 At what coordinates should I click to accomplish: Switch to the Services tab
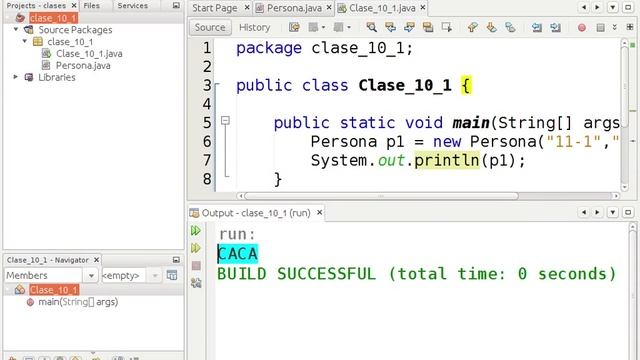click(x=132, y=6)
